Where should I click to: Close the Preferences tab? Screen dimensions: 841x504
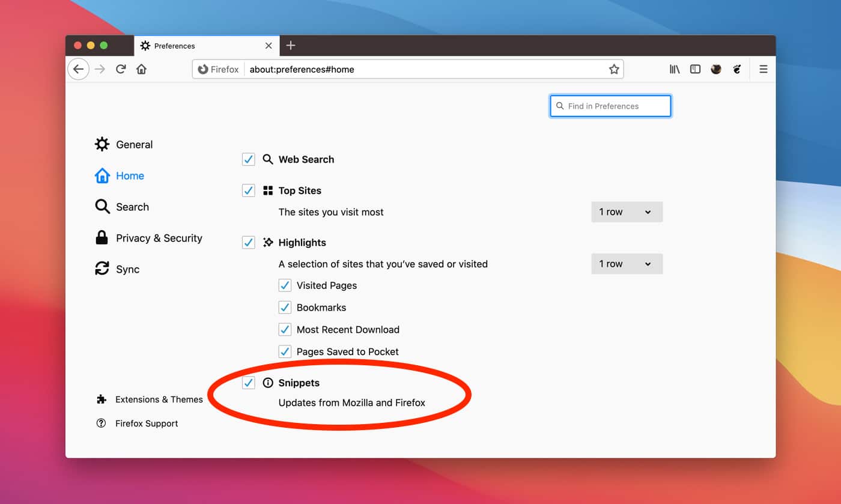tap(269, 46)
